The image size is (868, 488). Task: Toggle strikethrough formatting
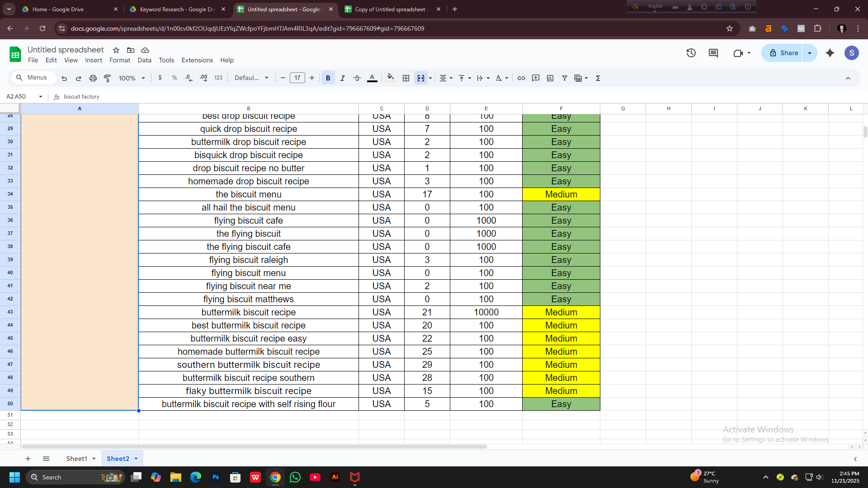click(357, 78)
